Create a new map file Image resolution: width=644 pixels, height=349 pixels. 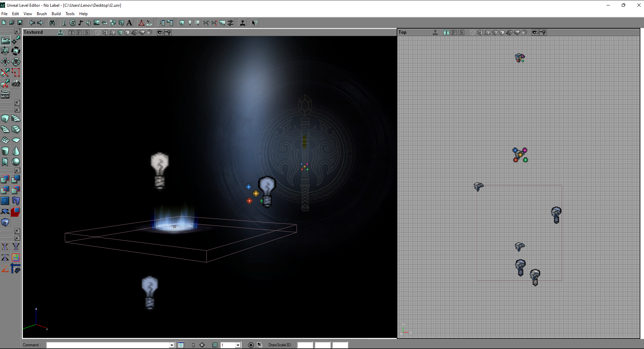(4, 23)
